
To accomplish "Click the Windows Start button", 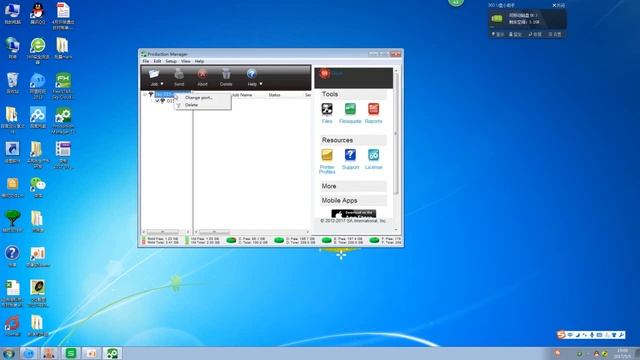I will (9, 353).
